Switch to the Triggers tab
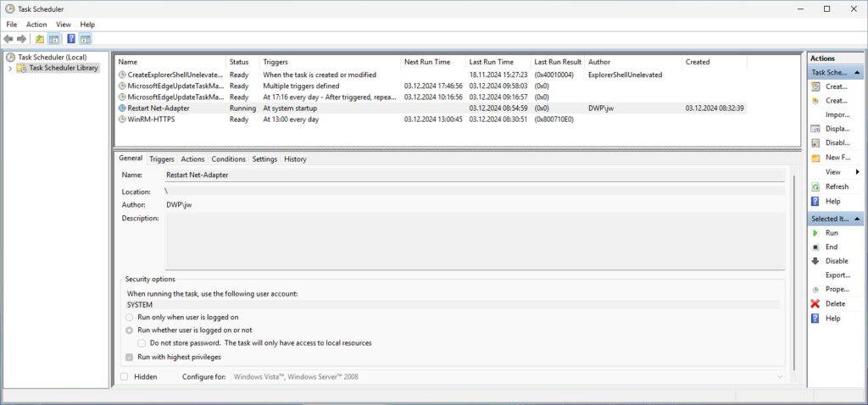Image resolution: width=868 pixels, height=405 pixels. tap(162, 159)
